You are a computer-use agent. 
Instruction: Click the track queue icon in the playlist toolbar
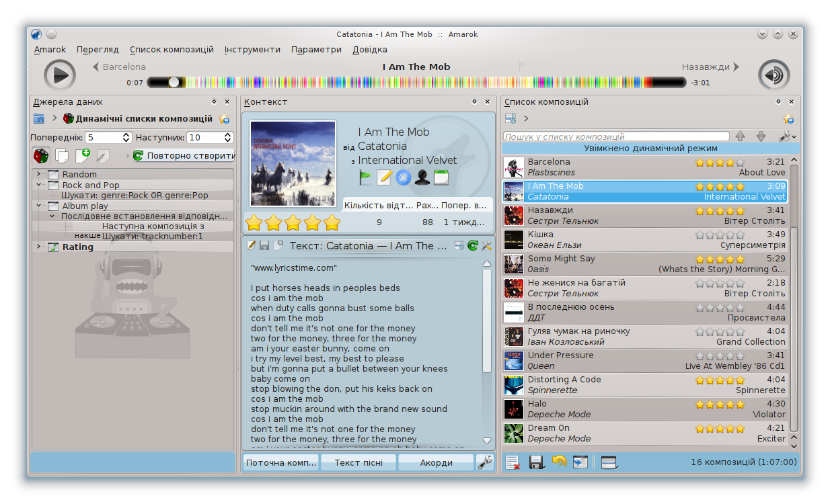[580, 462]
